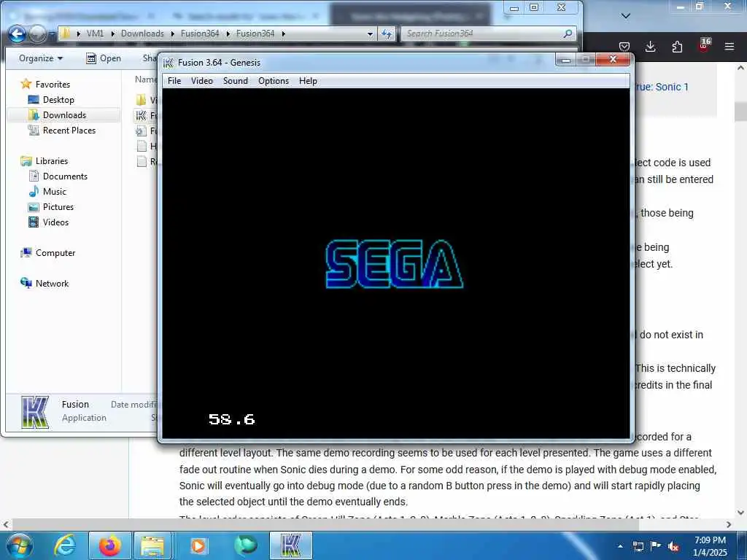Screen dimensions: 747x560
Task: Open Firefox from taskbar
Action: [109, 545]
